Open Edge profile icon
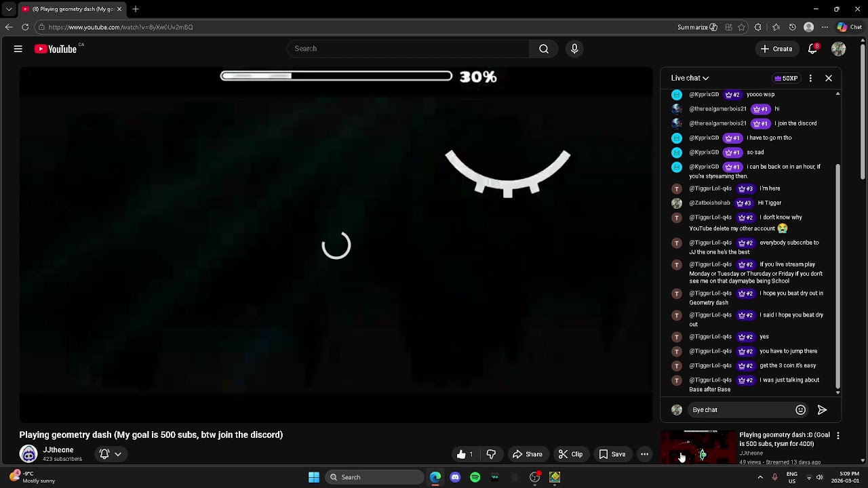The height and width of the screenshot is (488, 868). pyautogui.click(x=808, y=27)
